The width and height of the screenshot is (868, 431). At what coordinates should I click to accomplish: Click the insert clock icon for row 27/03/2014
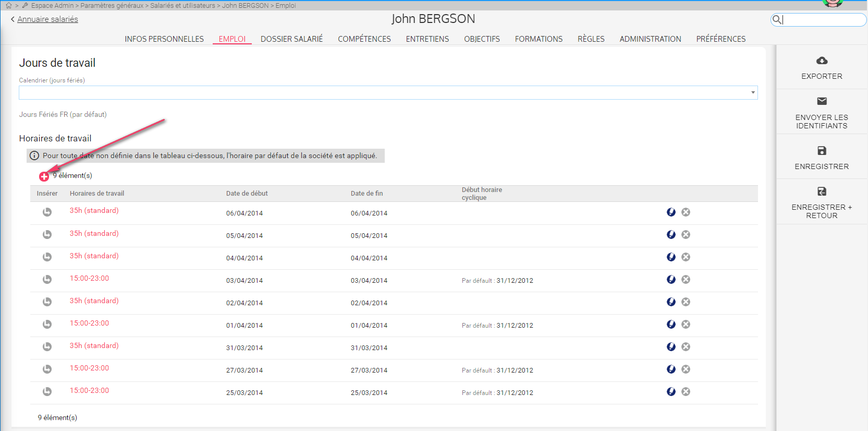click(x=47, y=369)
